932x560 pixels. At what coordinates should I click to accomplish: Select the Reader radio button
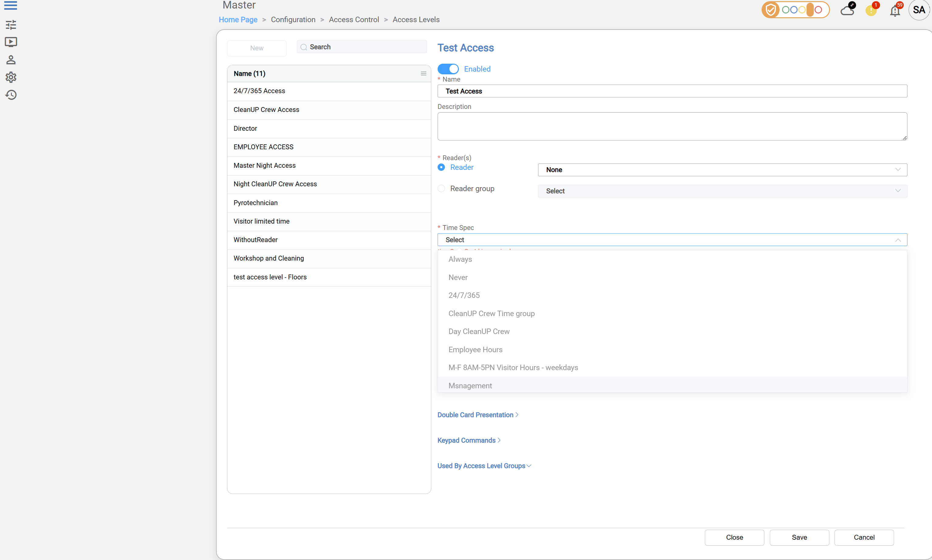[441, 167]
